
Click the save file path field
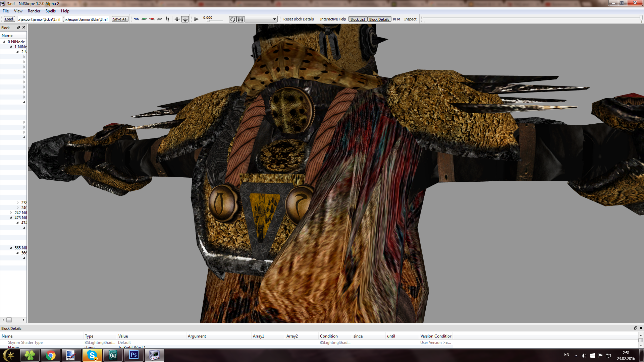87,19
